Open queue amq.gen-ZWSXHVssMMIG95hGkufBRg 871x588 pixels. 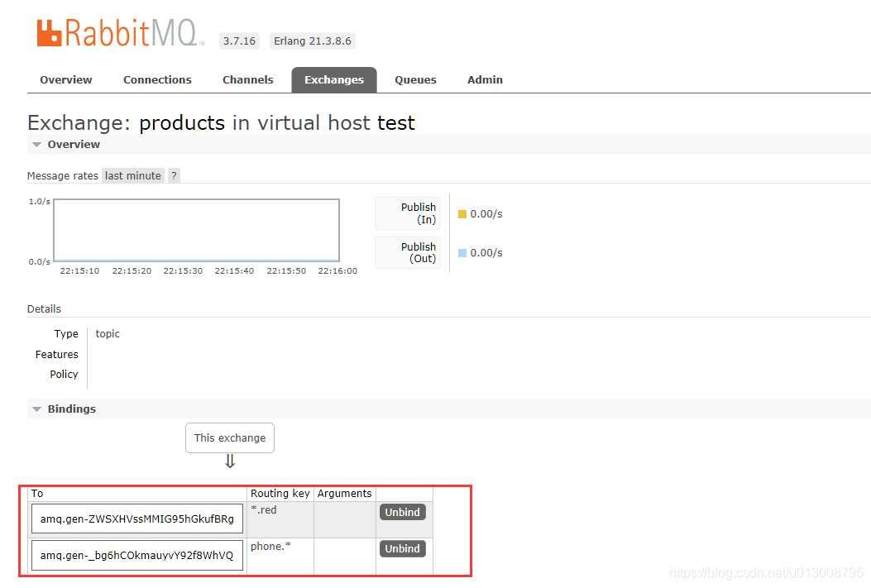pos(137,519)
